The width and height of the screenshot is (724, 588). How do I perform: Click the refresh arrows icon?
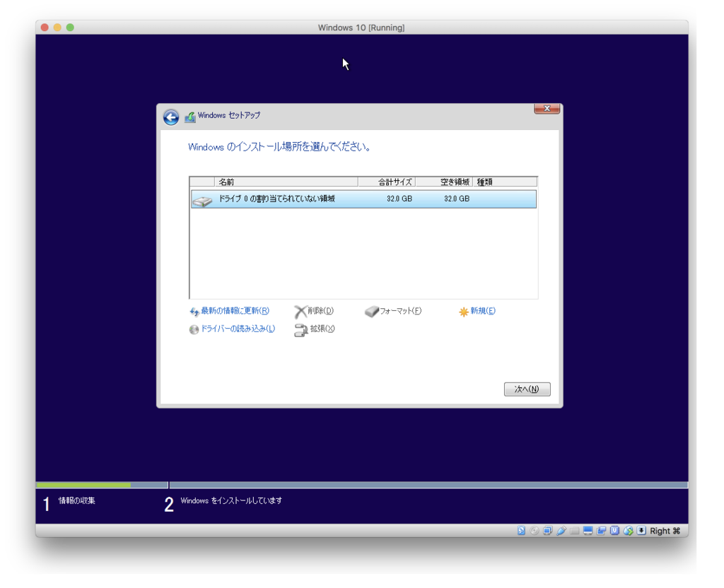[x=194, y=312]
